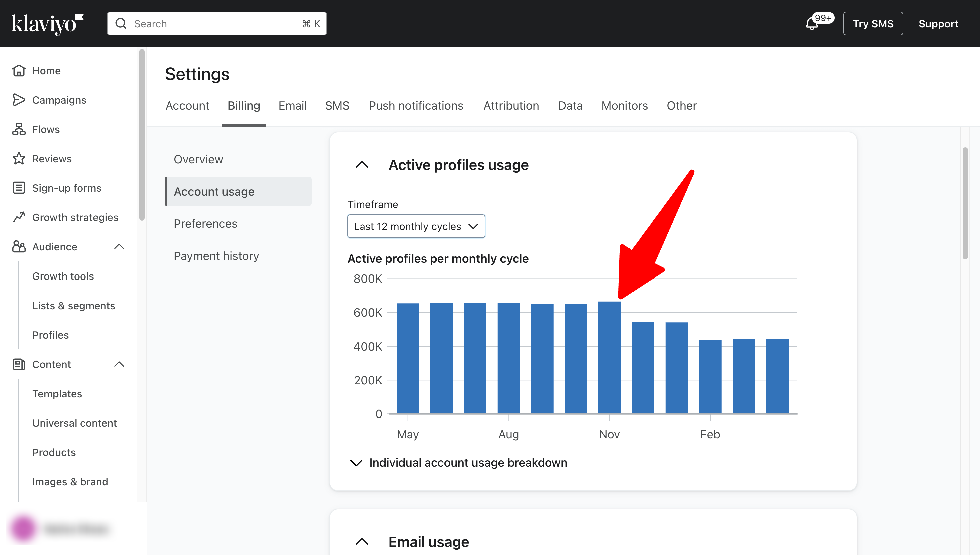Screen dimensions: 980x555
Task: Click the Sign-up forms icon
Action: click(19, 188)
